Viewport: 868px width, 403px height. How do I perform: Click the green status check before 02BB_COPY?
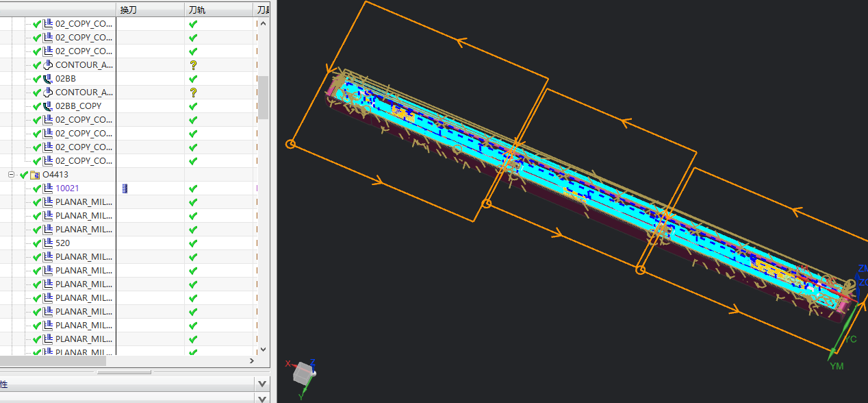coord(37,106)
